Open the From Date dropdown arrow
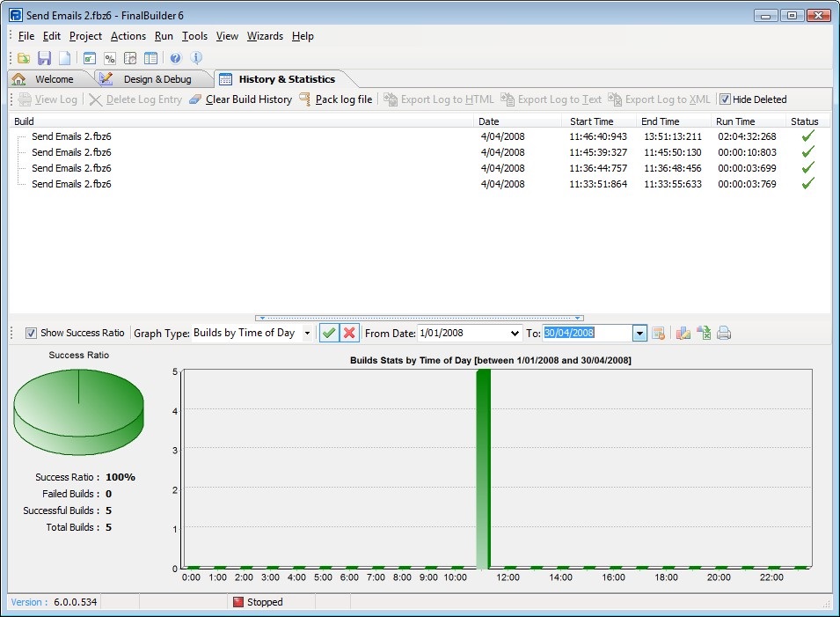Screen dimensions: 840x617 point(515,333)
